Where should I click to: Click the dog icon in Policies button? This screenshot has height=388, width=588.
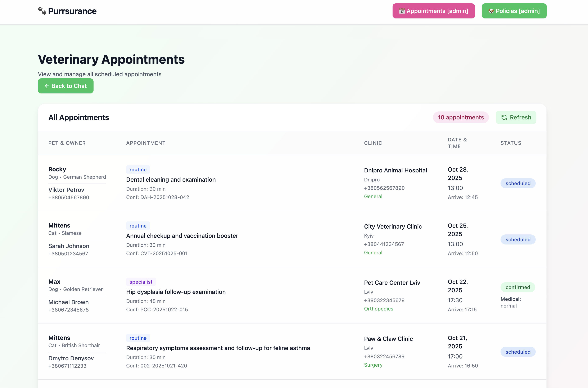click(491, 11)
